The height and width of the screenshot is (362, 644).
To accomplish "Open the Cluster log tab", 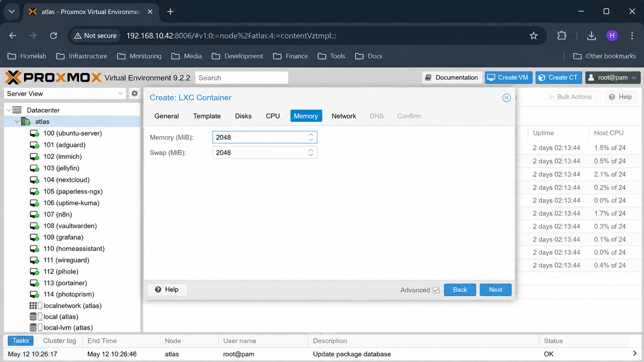I will coord(59,341).
